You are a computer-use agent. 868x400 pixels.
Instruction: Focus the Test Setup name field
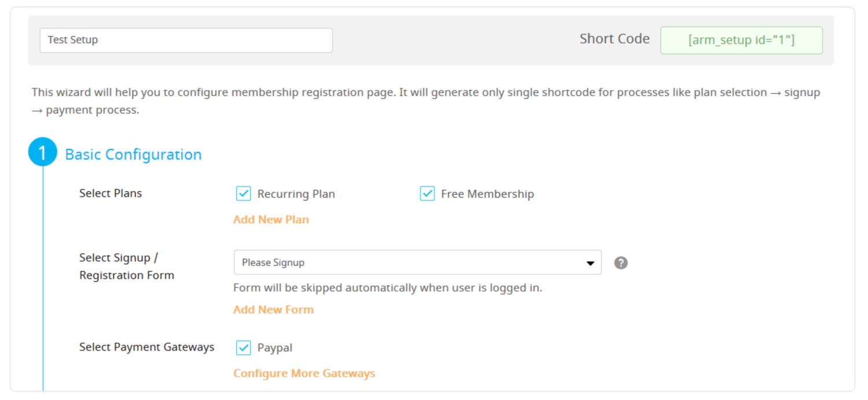186,40
